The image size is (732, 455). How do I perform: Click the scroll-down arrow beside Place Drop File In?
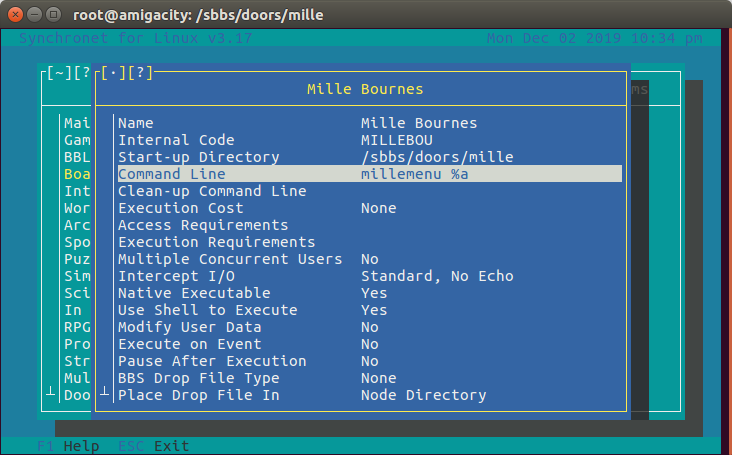point(105,395)
